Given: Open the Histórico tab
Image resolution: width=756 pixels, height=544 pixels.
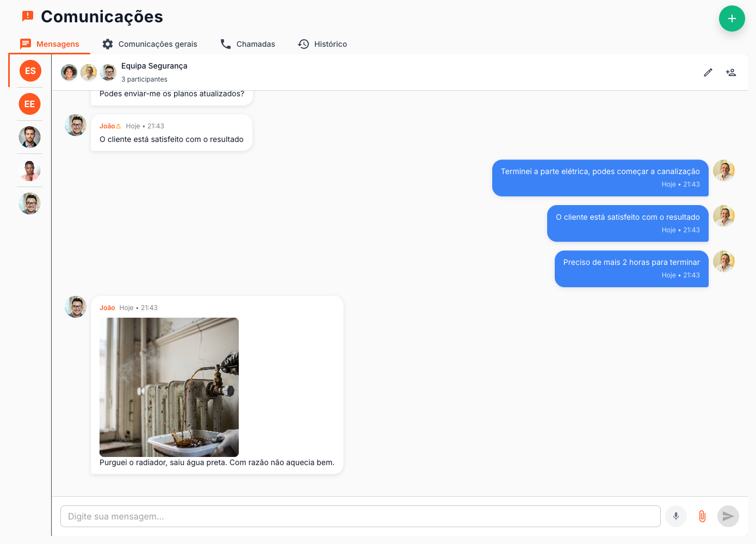Looking at the screenshot, I should click(x=323, y=44).
